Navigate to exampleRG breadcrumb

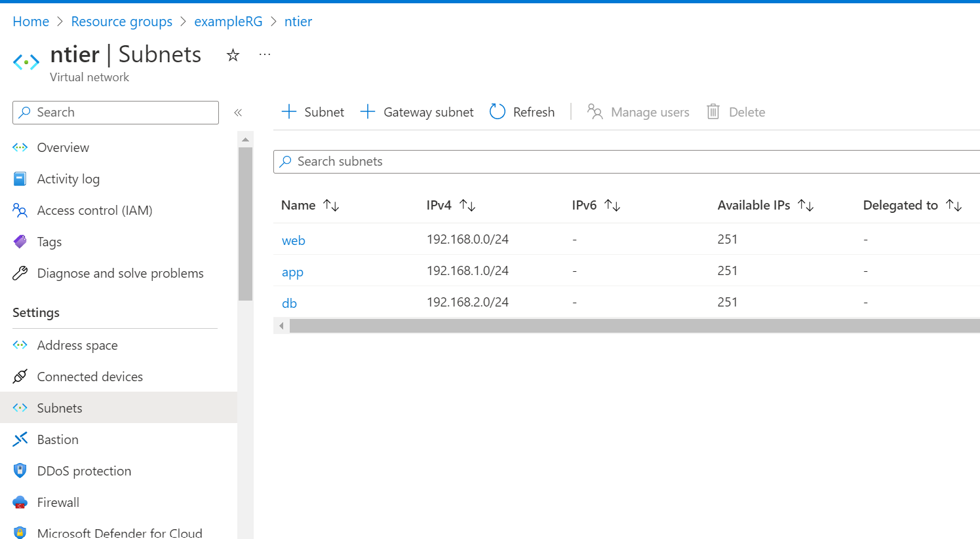[x=228, y=22]
